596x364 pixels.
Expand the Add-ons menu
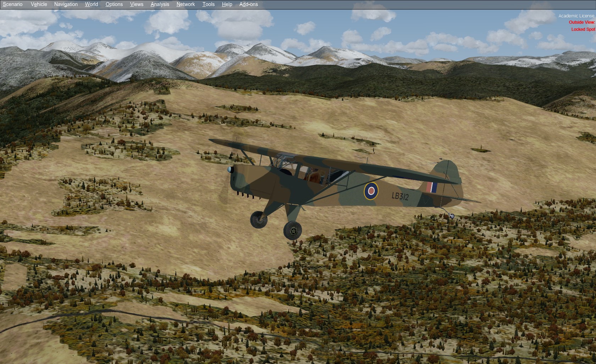[x=248, y=4]
